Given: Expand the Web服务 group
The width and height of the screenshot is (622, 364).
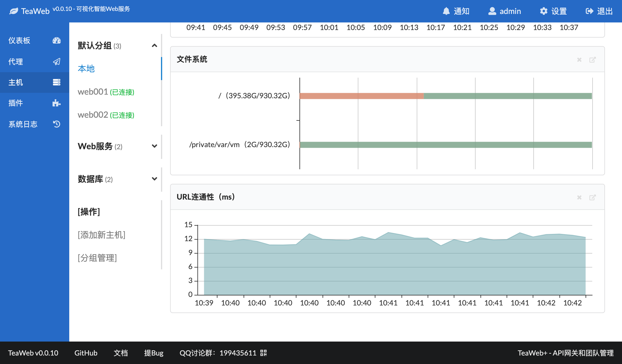Looking at the screenshot, I should coord(154,146).
